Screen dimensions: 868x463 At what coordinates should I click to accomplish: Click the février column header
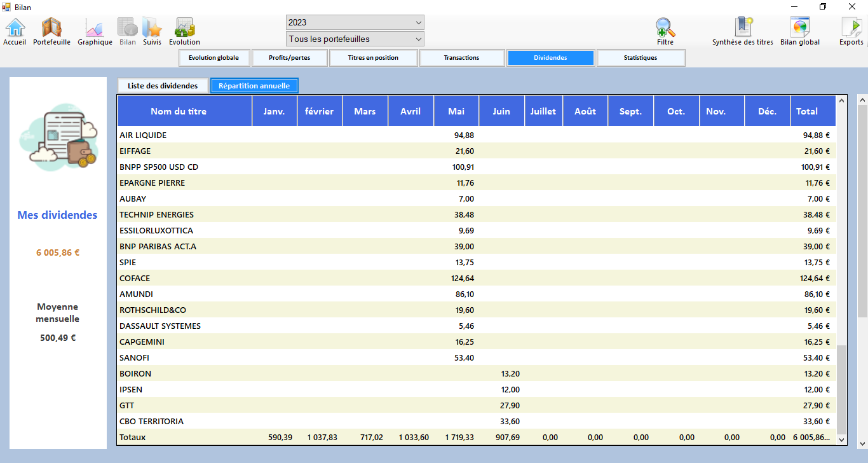point(320,111)
